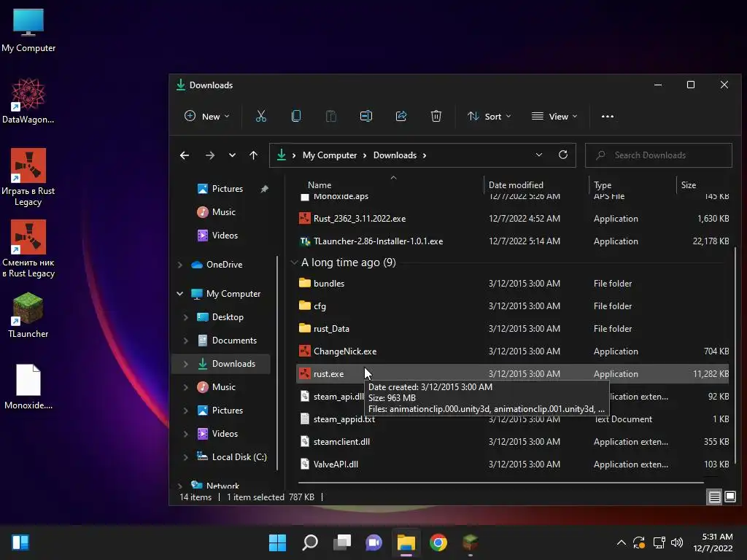Open the See more ellipsis menu
747x560 pixels.
click(x=608, y=116)
